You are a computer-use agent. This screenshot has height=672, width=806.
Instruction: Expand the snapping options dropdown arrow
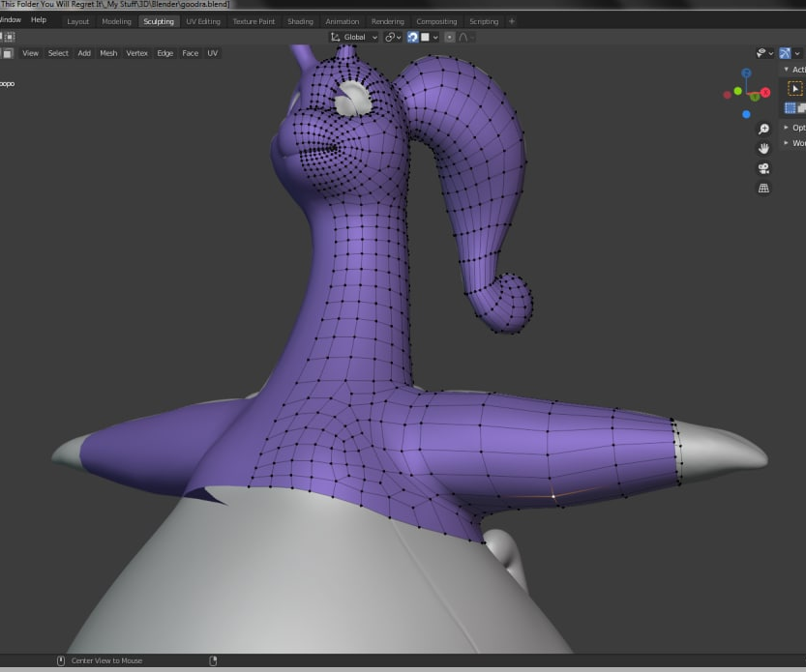coord(435,37)
